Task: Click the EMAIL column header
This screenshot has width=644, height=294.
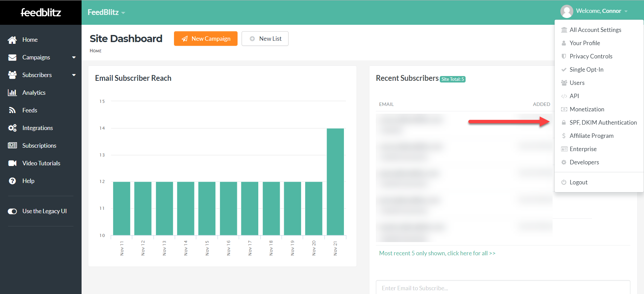Action: (x=386, y=104)
